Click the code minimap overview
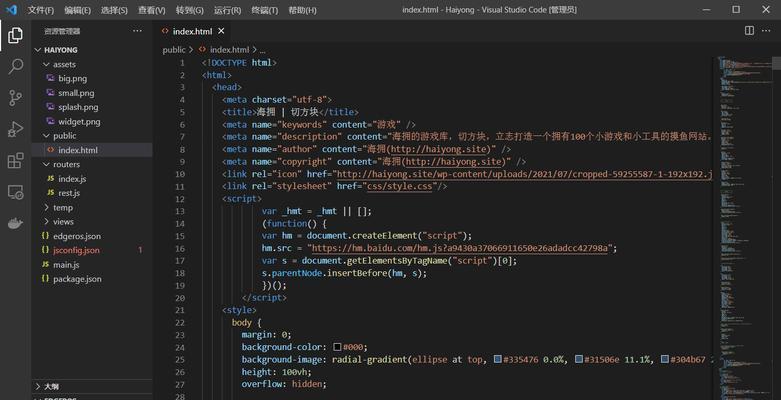The width and height of the screenshot is (781, 400). coord(745,227)
